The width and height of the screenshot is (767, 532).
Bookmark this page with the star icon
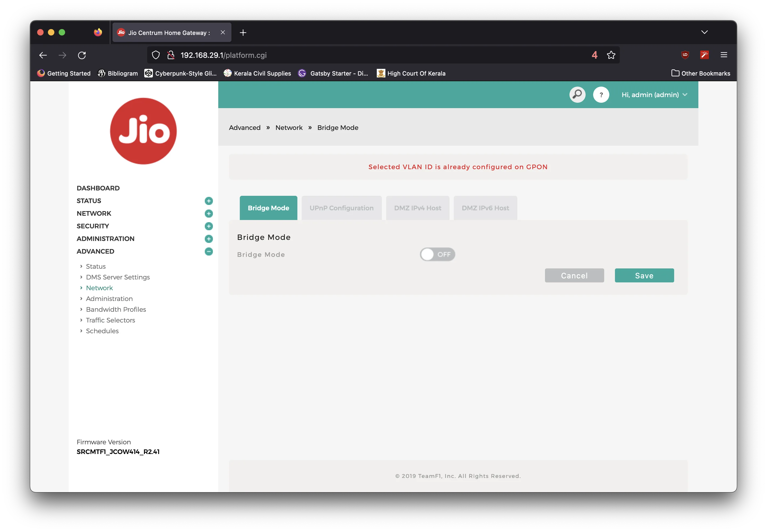pos(611,55)
